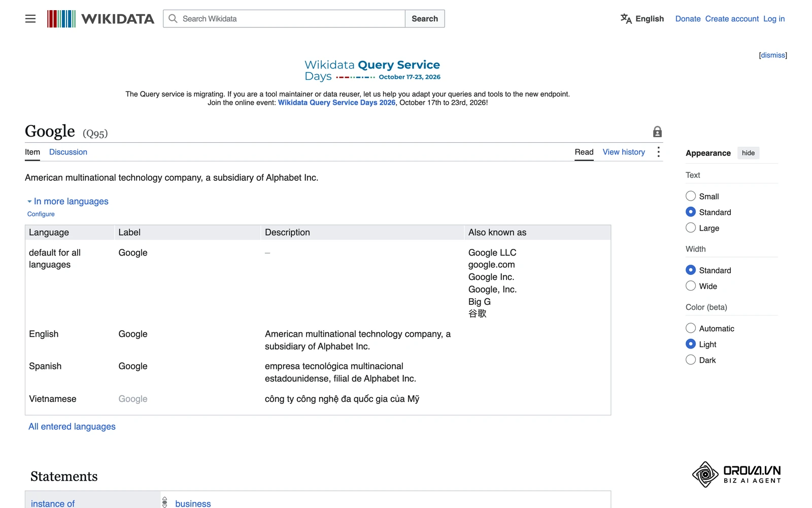Click the Search button
Viewport: 812px width, 508px height.
pos(425,19)
